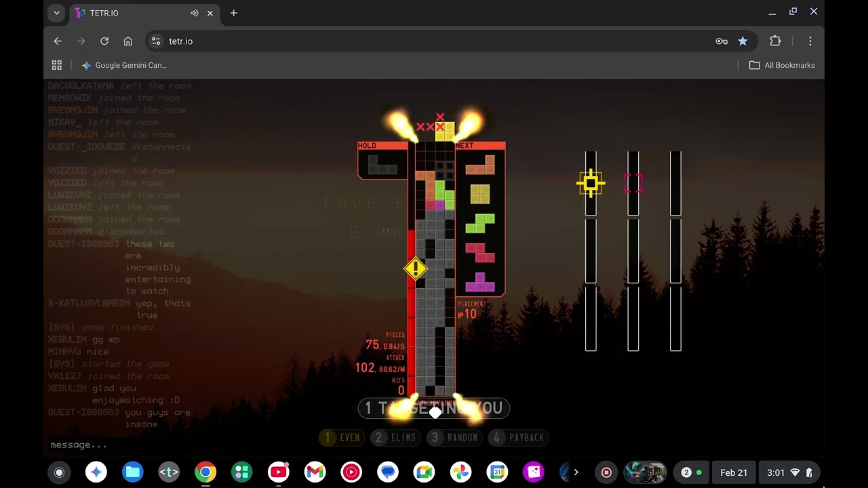Open the green four-dot app in the shelf
The image size is (868, 488).
tap(241, 472)
